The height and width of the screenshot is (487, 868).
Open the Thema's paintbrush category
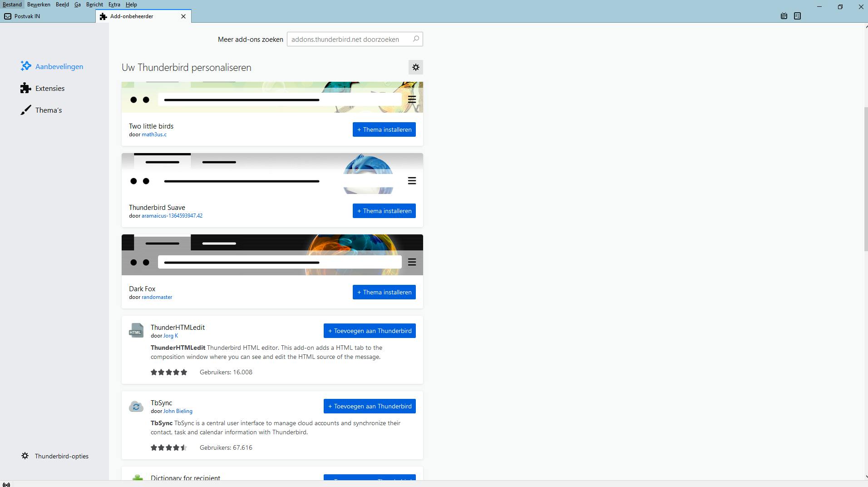click(41, 110)
